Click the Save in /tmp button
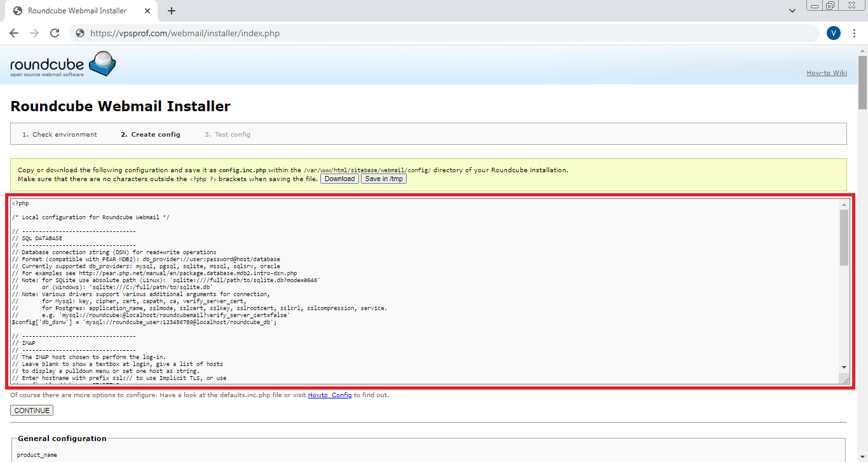Viewport: 868px width, 462px height. coord(384,179)
